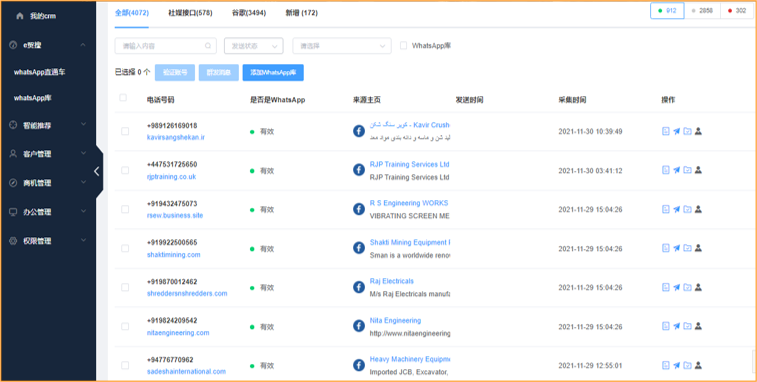Click folder icon in shreddersnshredders.com row
This screenshot has height=382, width=757.
coord(687,287)
